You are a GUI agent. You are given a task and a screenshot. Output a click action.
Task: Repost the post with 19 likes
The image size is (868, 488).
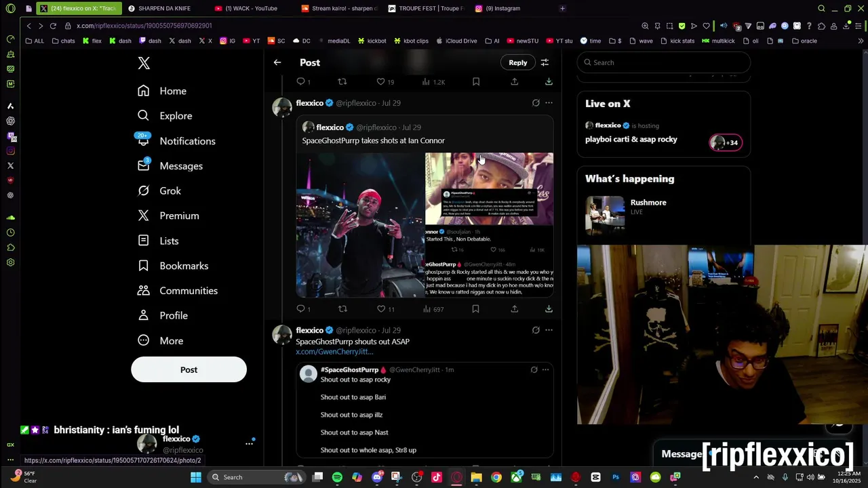[x=342, y=81]
